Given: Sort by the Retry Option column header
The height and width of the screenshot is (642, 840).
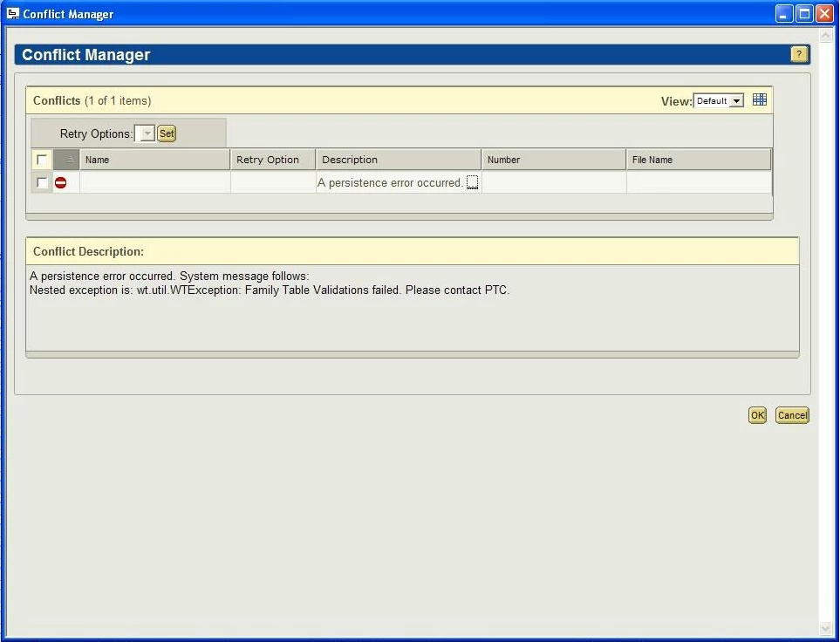Looking at the screenshot, I should pyautogui.click(x=273, y=160).
